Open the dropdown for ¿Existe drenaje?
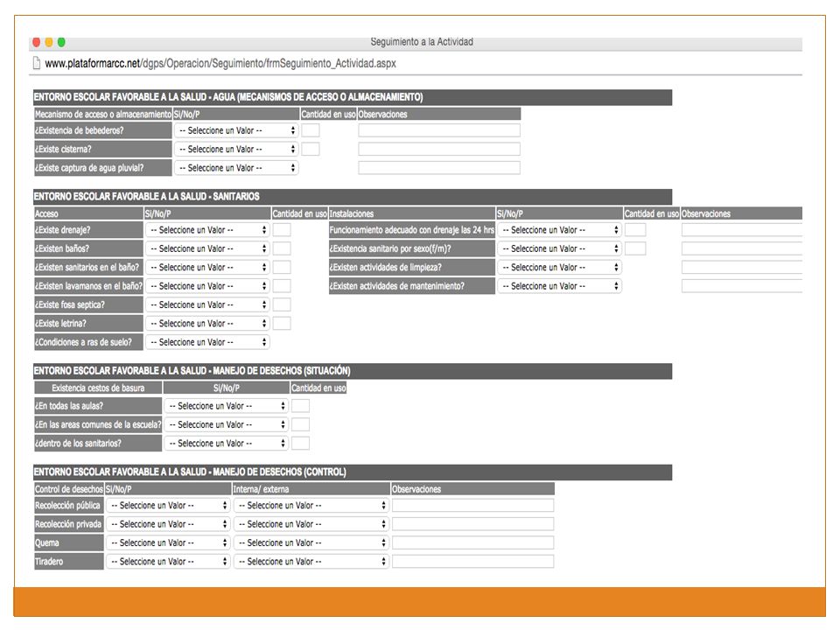The height and width of the screenshot is (630, 840). pos(207,230)
